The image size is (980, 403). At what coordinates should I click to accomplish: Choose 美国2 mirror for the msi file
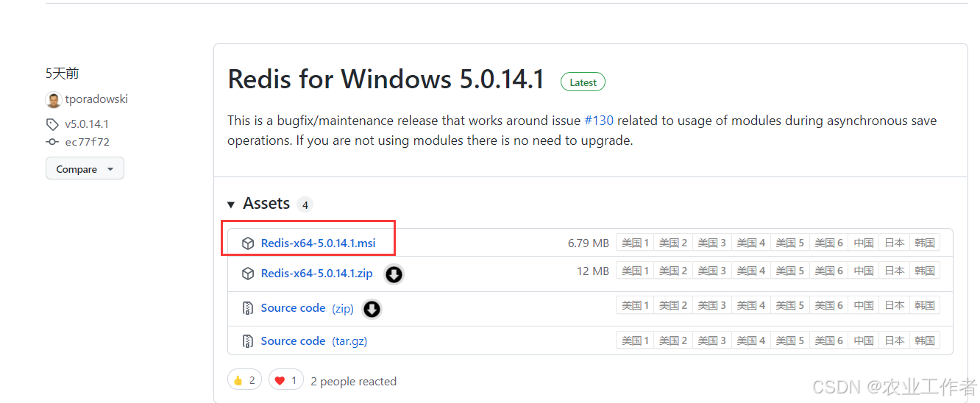[673, 243]
